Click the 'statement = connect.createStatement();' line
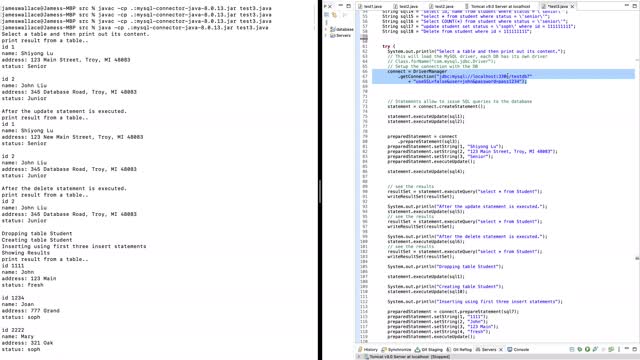This screenshot has width=640, height=360. 436,107
